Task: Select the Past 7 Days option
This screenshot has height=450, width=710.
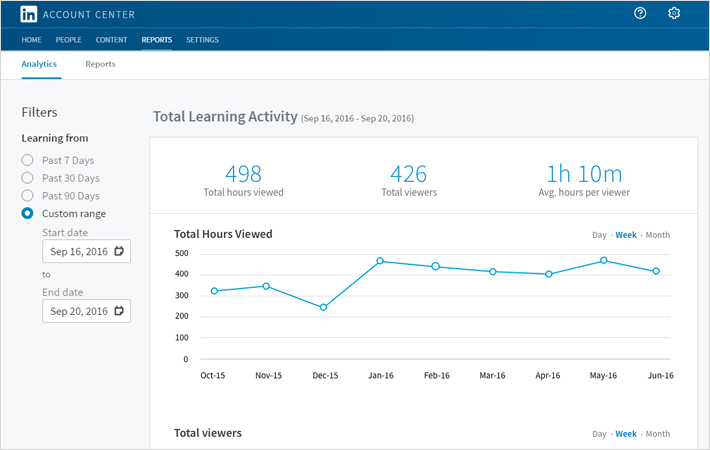Action: point(28,160)
